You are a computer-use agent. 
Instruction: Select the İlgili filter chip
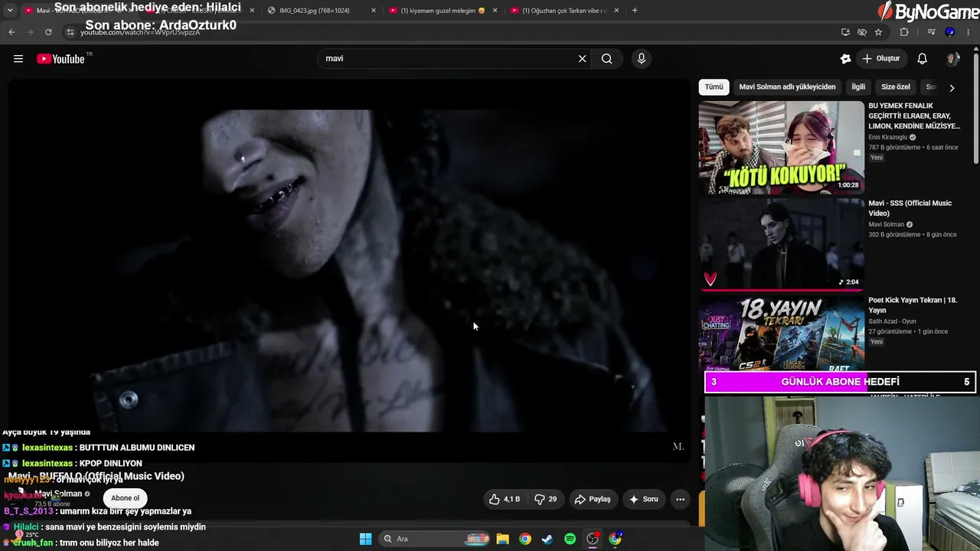click(858, 87)
